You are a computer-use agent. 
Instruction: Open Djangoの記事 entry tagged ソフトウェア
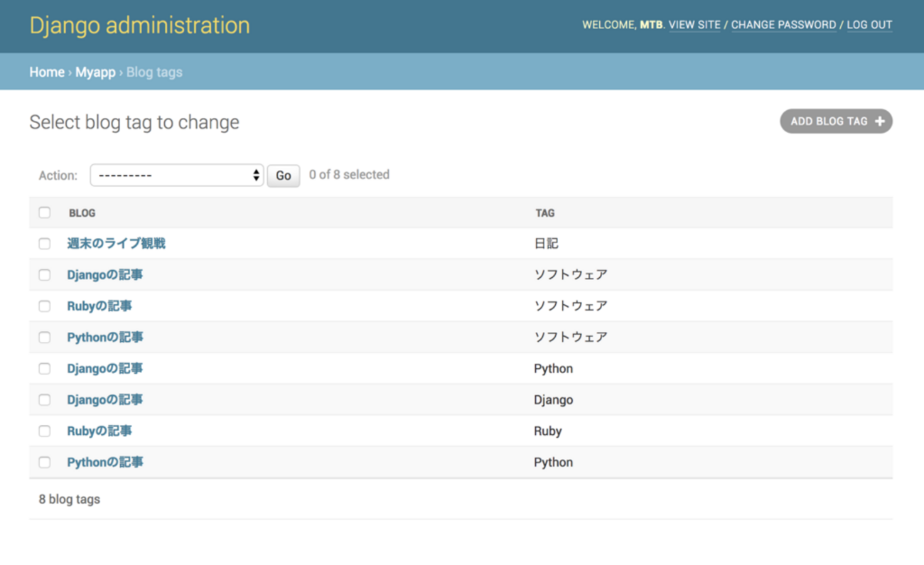104,275
